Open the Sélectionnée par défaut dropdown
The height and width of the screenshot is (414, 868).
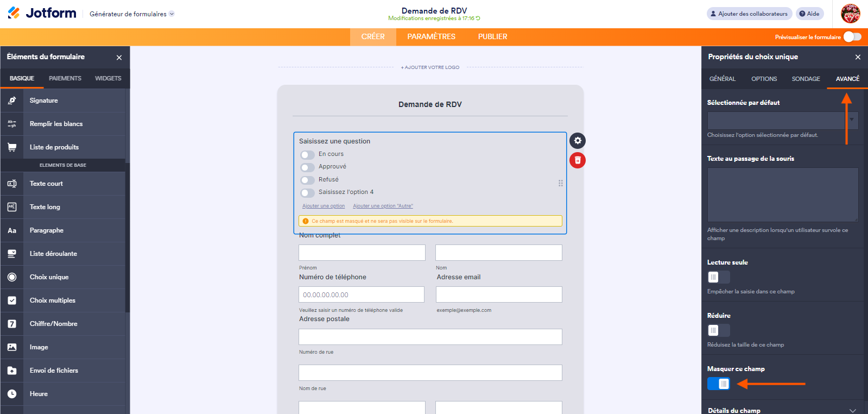(x=782, y=120)
